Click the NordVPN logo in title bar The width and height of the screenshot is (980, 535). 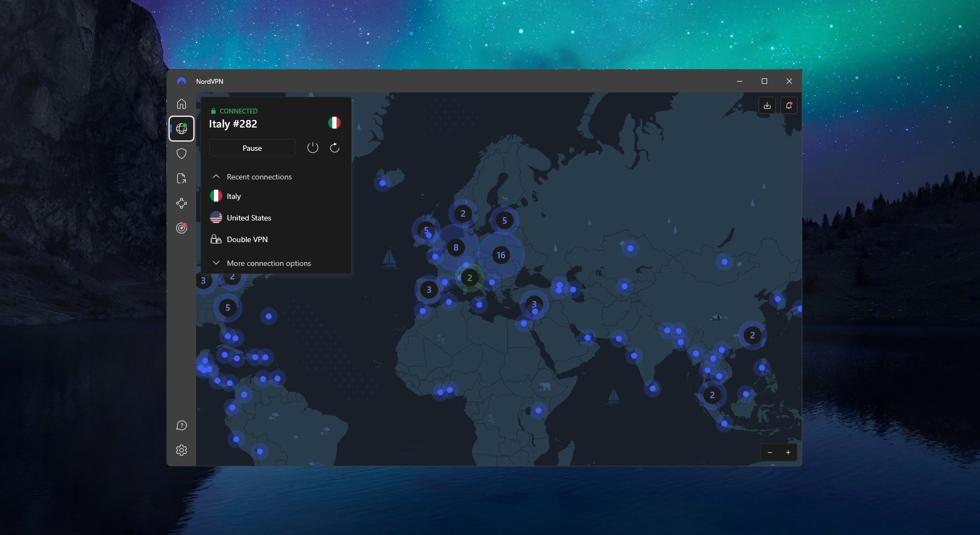pos(182,81)
